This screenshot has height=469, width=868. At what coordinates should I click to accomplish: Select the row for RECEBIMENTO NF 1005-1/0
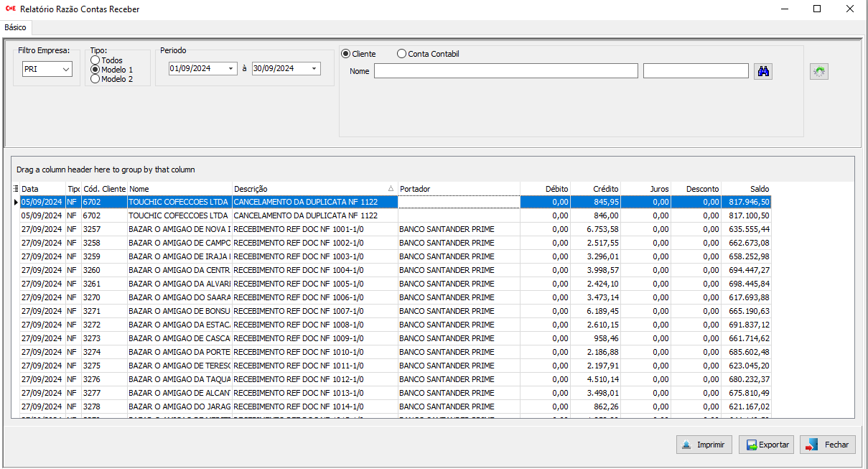click(298, 284)
